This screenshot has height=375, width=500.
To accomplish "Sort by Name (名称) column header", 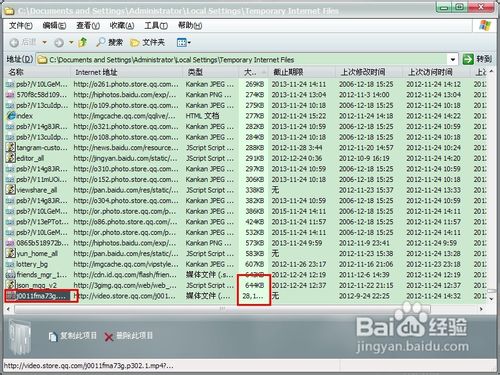I will (x=38, y=72).
